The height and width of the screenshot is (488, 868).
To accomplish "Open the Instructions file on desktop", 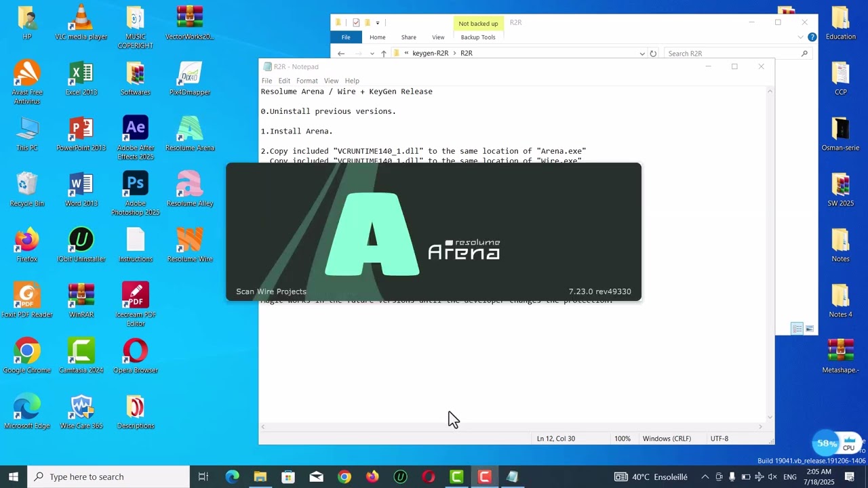I will point(136,245).
